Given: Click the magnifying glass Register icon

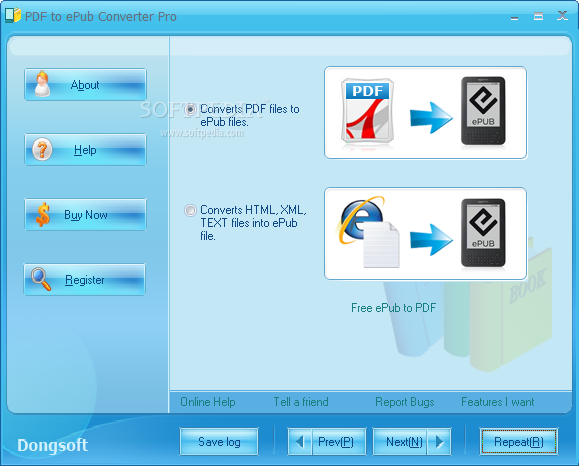Looking at the screenshot, I should pyautogui.click(x=41, y=279).
